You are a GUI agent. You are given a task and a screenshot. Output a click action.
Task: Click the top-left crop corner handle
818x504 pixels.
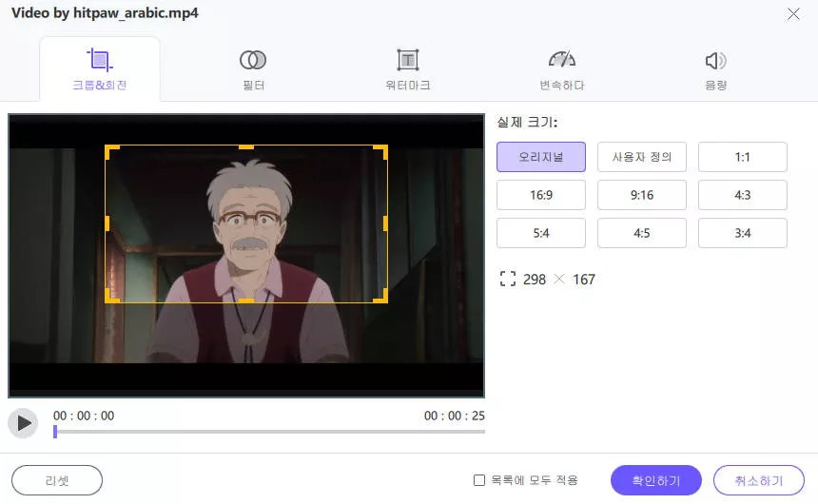(111, 151)
